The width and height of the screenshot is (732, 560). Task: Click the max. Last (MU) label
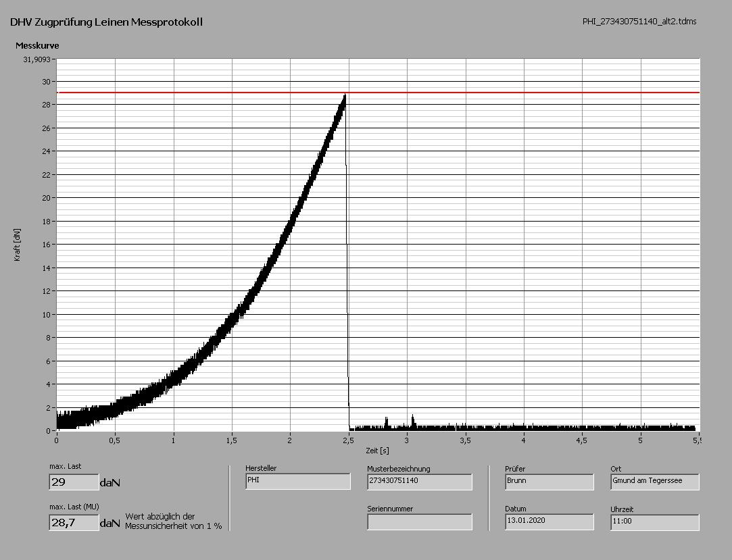74,507
